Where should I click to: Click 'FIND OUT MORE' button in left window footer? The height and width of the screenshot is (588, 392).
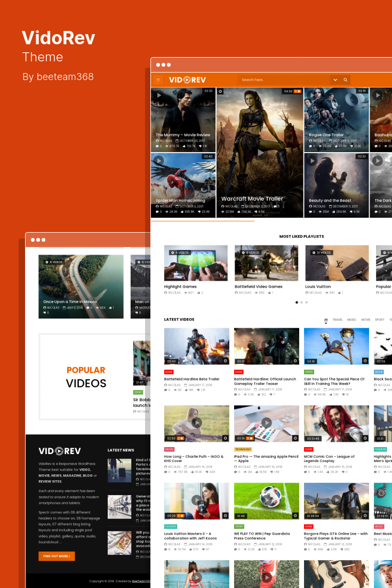click(x=57, y=556)
